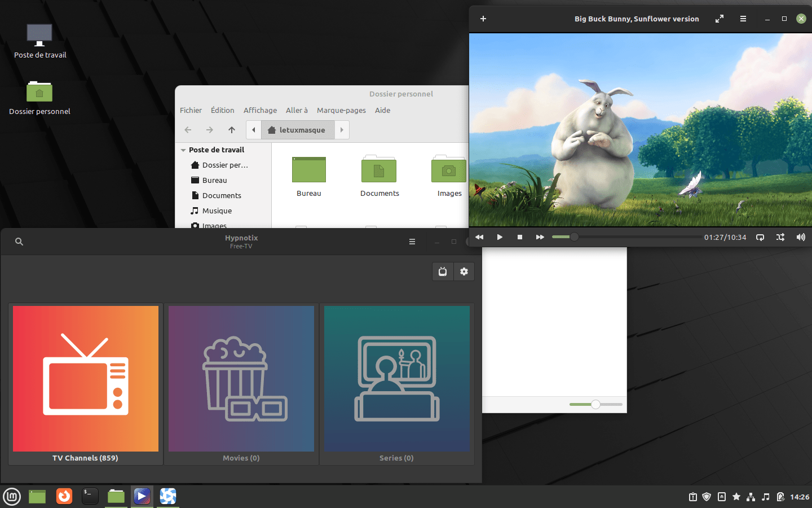Stop video playback

[x=520, y=237]
